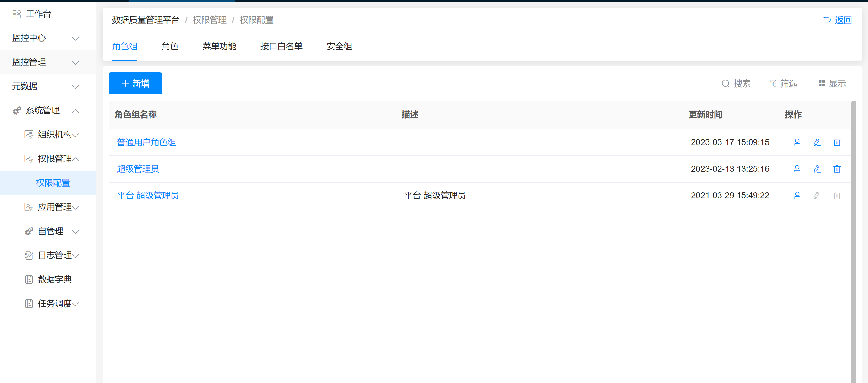Open the 平台-超级管理员 name link
The image size is (868, 383).
pyautogui.click(x=148, y=195)
